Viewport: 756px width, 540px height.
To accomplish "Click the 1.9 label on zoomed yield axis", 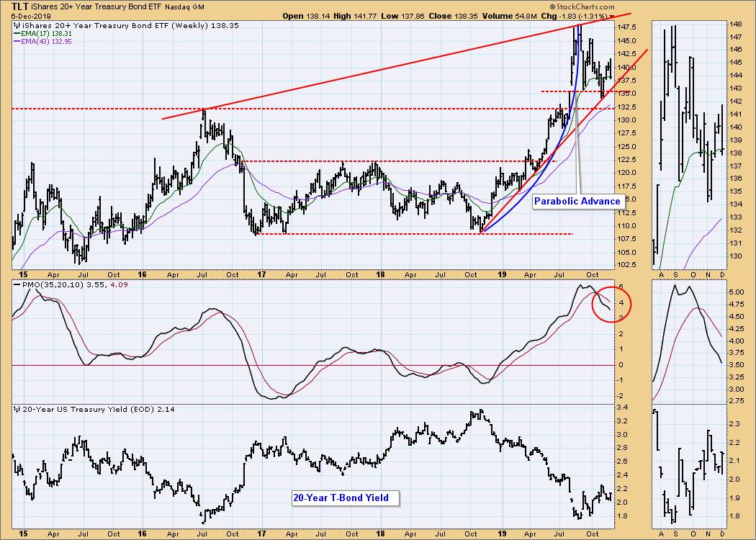I will tap(735, 498).
